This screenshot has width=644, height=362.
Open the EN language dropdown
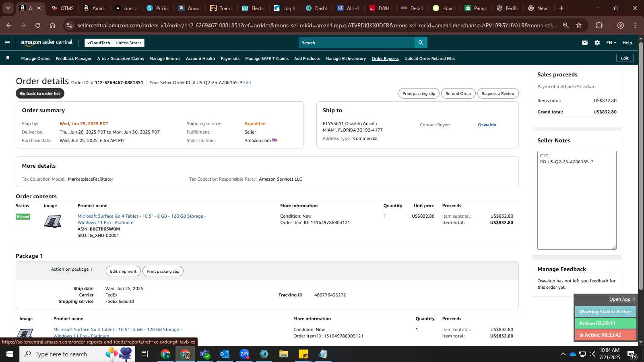[x=611, y=43]
